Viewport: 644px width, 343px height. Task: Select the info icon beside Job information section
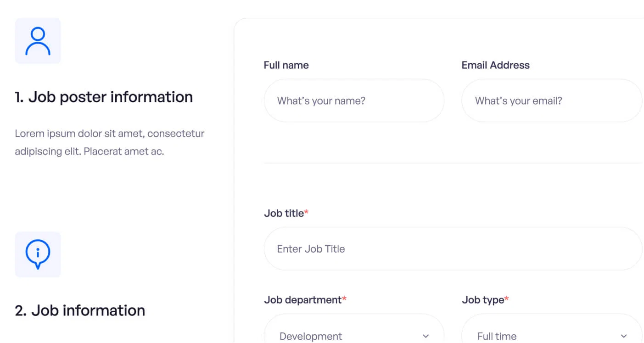(x=38, y=254)
